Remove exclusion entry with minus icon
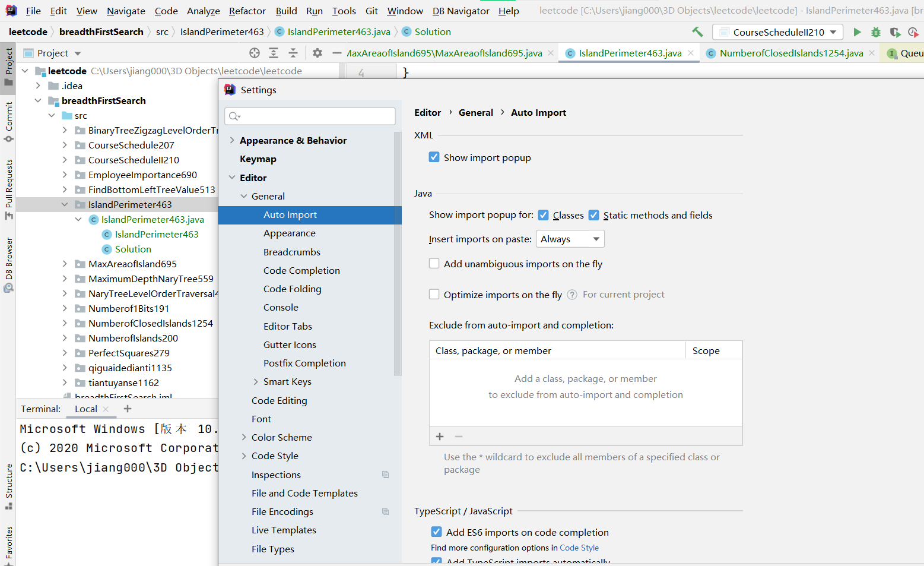This screenshot has width=924, height=566. point(459,437)
